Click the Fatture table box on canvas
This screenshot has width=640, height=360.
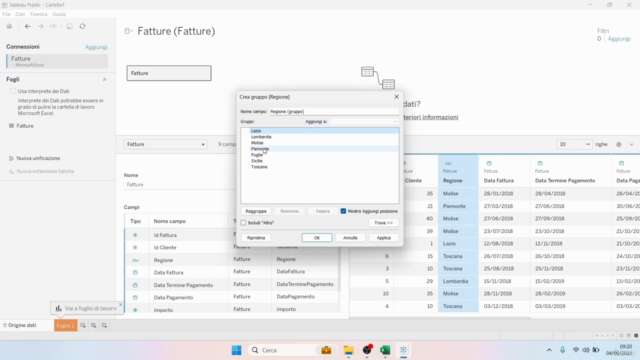169,73
